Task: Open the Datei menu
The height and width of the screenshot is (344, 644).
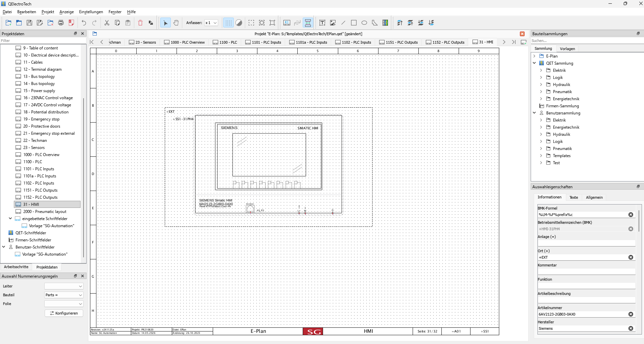Action: (7, 12)
